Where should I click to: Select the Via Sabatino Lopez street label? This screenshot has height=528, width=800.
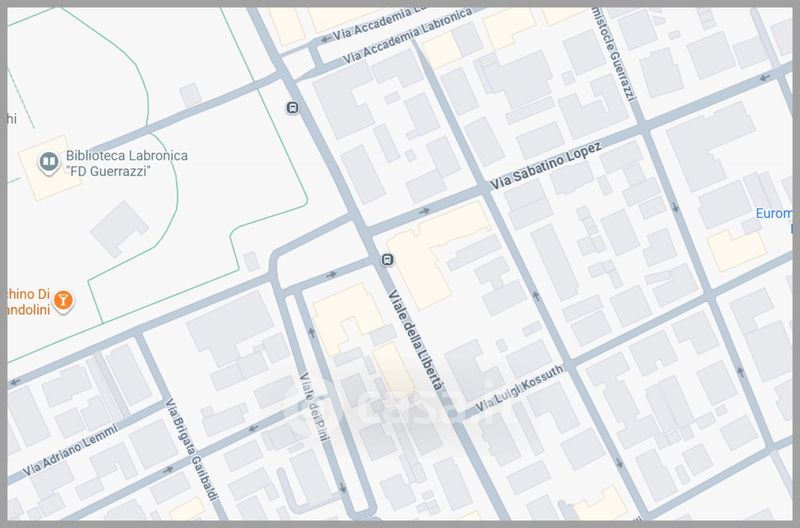point(546,167)
